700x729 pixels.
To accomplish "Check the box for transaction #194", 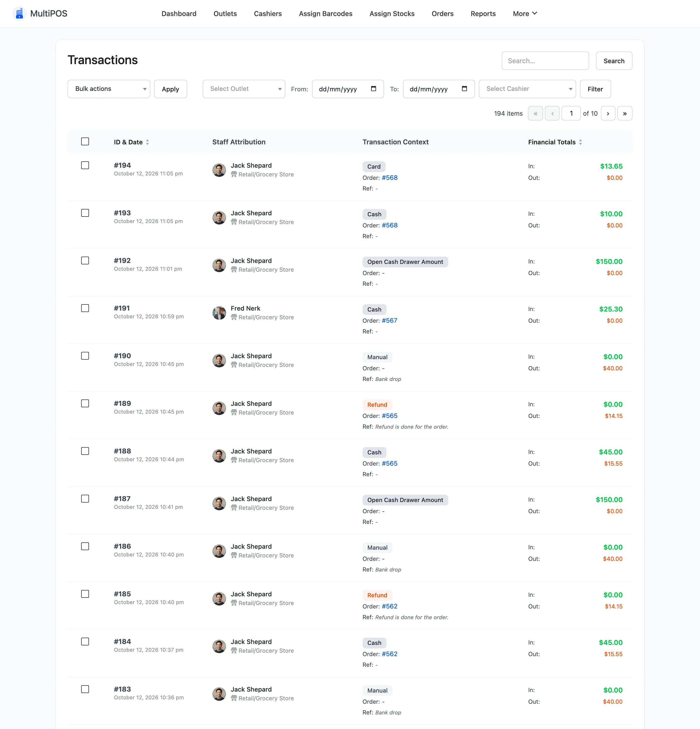I will coord(85,165).
